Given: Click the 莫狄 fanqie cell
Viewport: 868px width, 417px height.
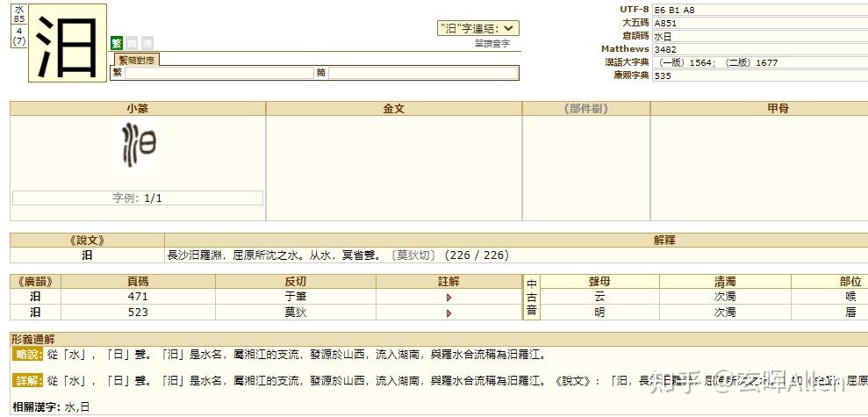Looking at the screenshot, I should [x=296, y=313].
